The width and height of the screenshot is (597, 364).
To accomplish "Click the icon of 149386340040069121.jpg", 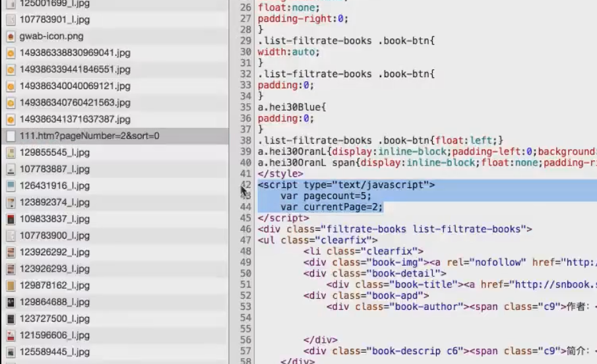I will pyautogui.click(x=11, y=86).
